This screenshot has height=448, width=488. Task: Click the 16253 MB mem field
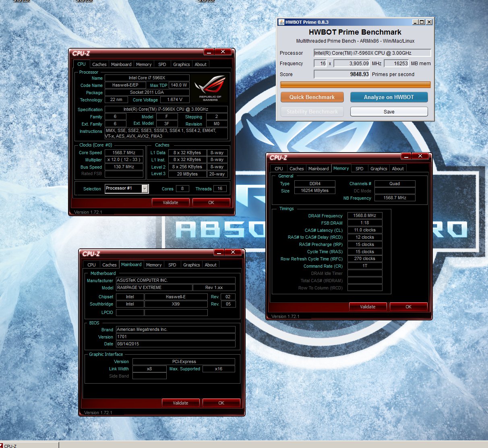click(397, 63)
